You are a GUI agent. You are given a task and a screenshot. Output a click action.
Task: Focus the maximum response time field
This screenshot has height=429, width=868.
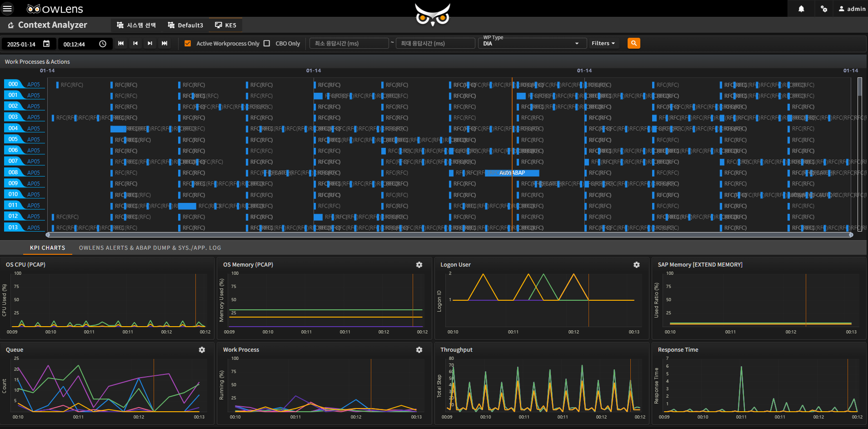(x=435, y=43)
